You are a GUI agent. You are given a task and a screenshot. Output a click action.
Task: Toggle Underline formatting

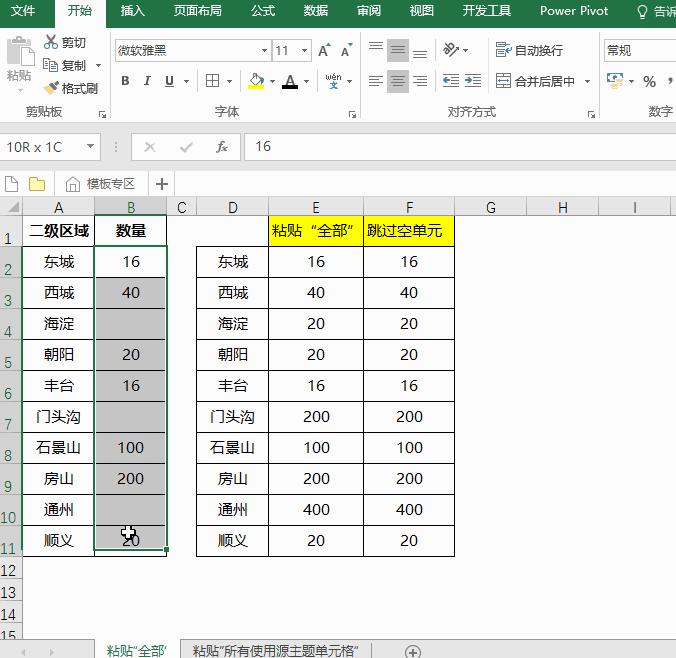[169, 81]
